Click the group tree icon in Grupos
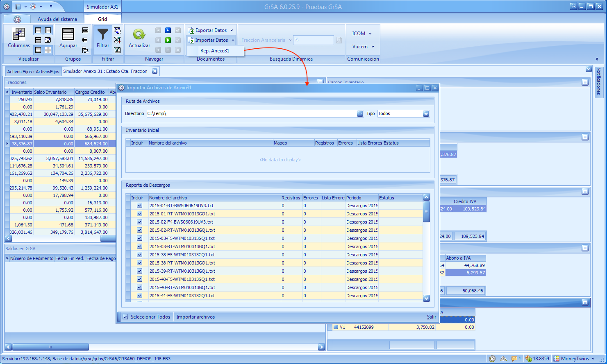Screen dimensions: 607x364 [85, 50]
